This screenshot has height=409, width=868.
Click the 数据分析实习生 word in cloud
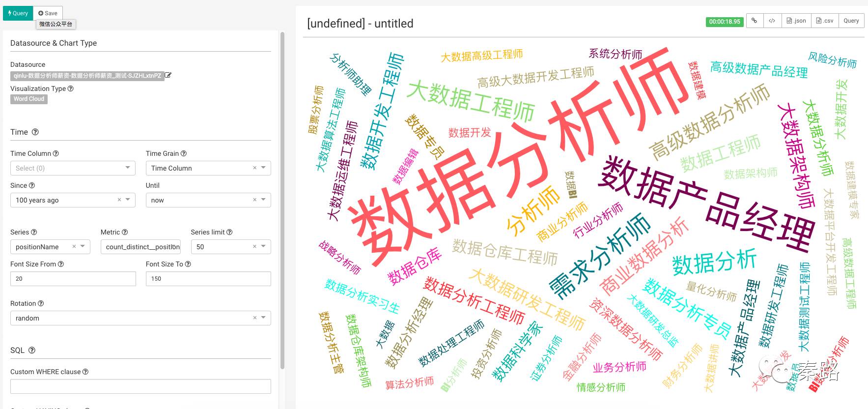click(x=362, y=296)
